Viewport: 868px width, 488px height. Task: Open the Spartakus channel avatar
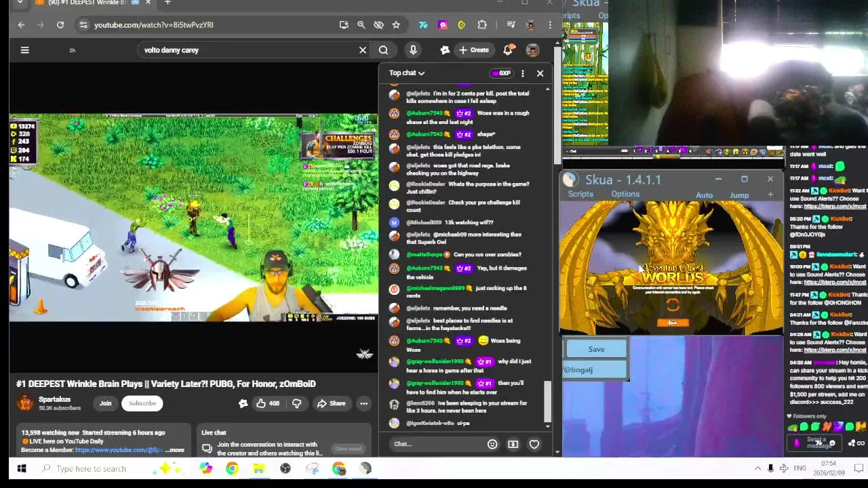pos(25,403)
